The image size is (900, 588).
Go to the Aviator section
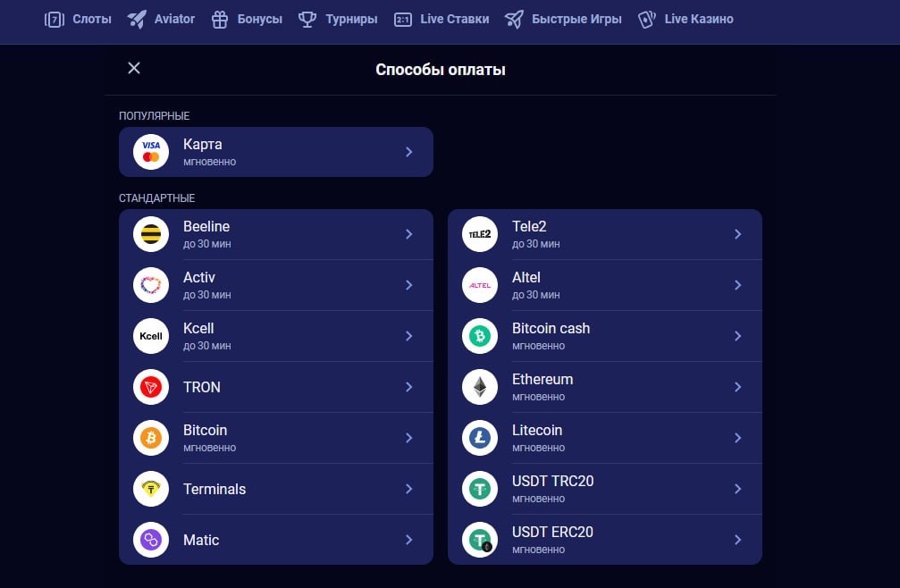(161, 20)
